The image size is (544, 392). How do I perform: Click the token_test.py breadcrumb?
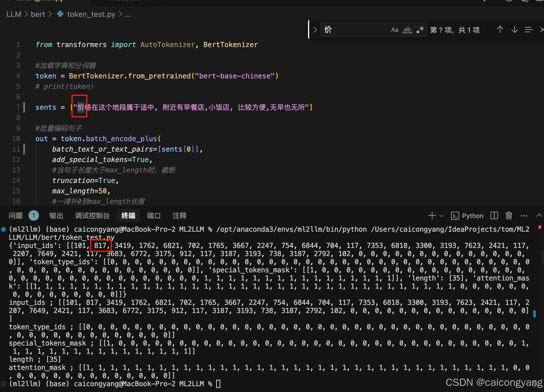click(x=91, y=14)
